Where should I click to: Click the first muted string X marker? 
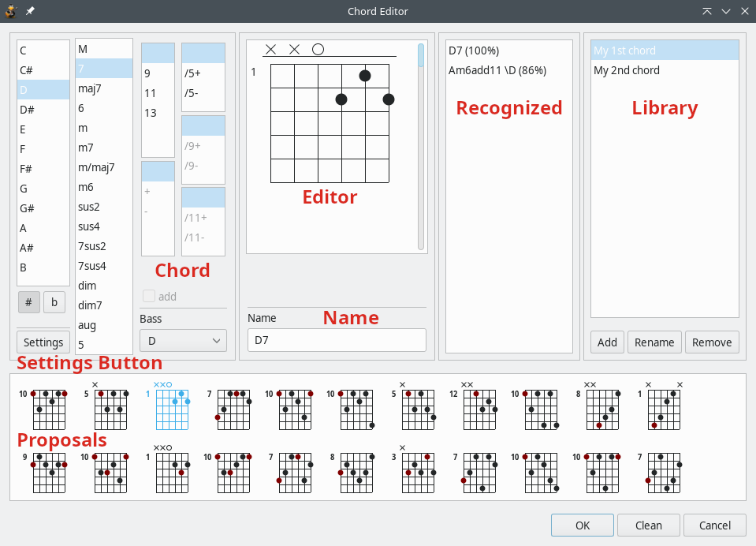(270, 50)
